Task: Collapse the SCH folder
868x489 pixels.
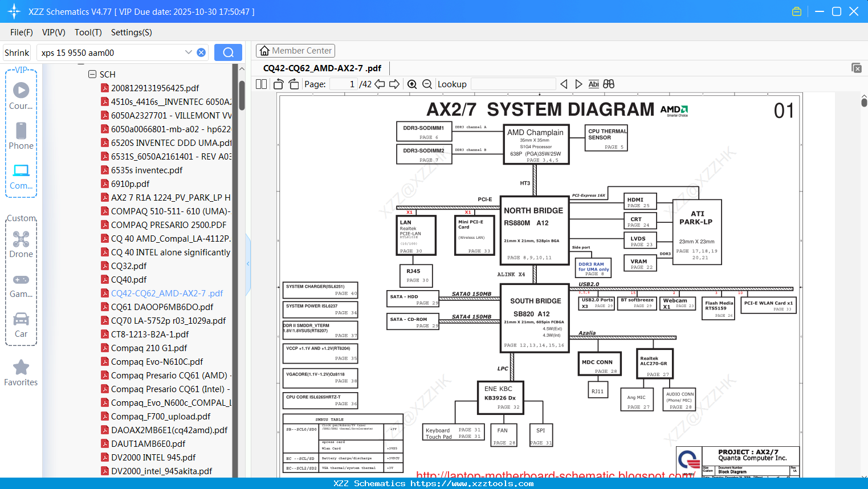Action: (92, 74)
